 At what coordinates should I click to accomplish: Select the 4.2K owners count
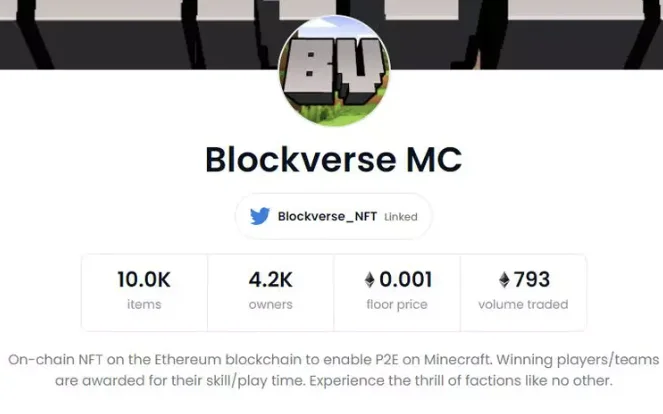coord(270,280)
